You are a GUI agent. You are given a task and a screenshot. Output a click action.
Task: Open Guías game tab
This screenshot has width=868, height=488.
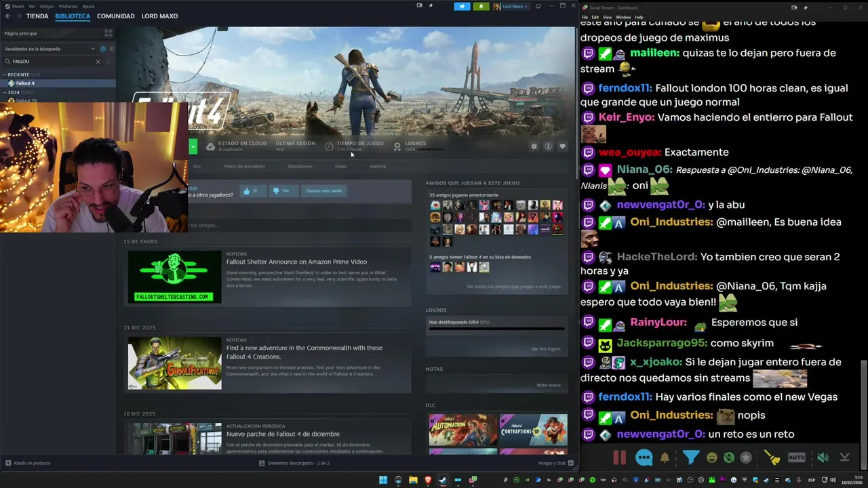pos(340,166)
